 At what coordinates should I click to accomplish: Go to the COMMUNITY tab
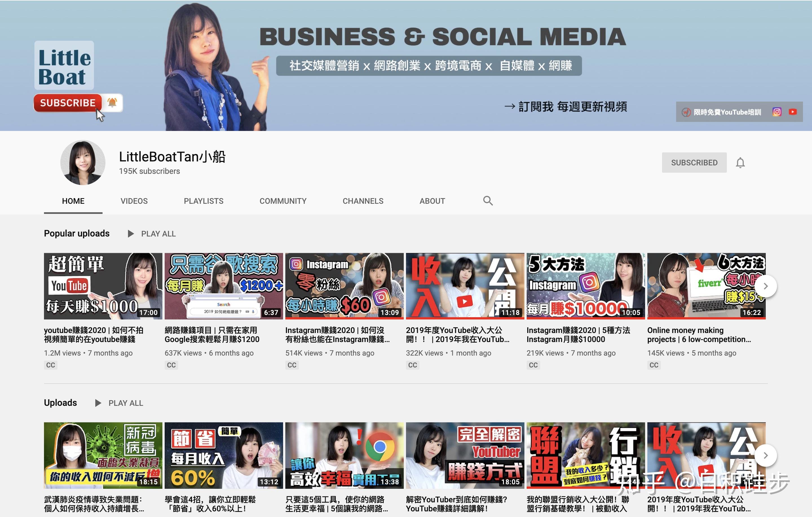tap(283, 201)
